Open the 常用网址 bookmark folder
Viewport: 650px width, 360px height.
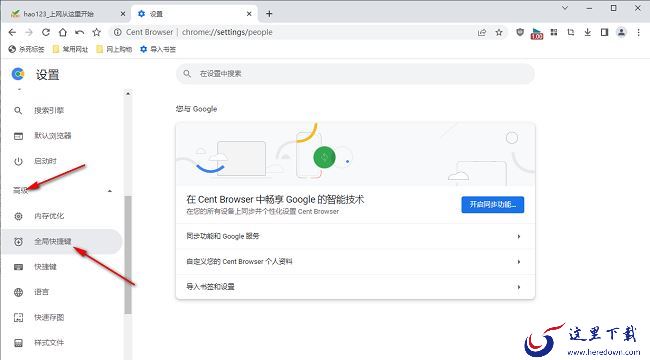pyautogui.click(x=70, y=49)
